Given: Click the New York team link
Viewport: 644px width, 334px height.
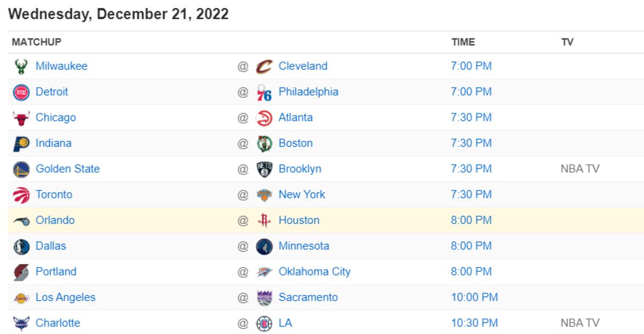Looking at the screenshot, I should 302,195.
